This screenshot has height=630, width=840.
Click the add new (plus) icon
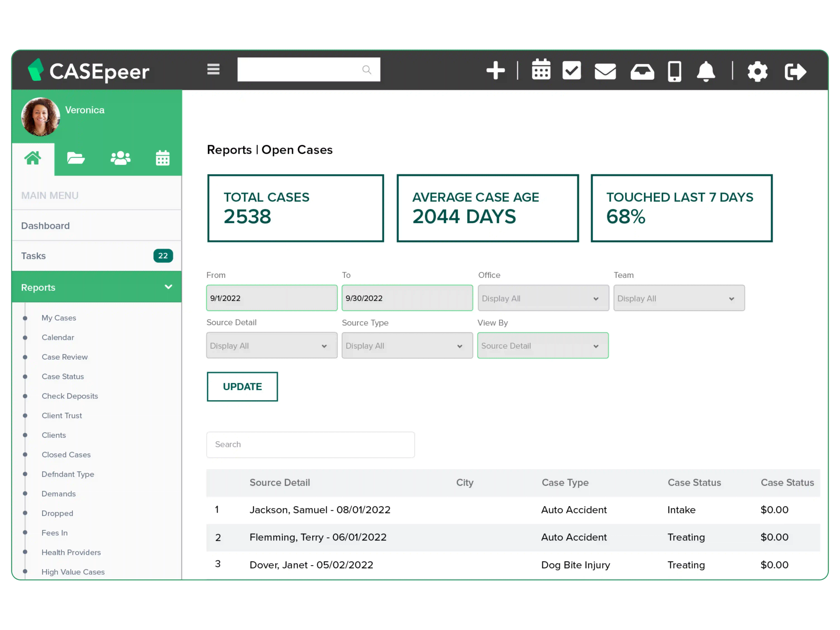coord(496,71)
